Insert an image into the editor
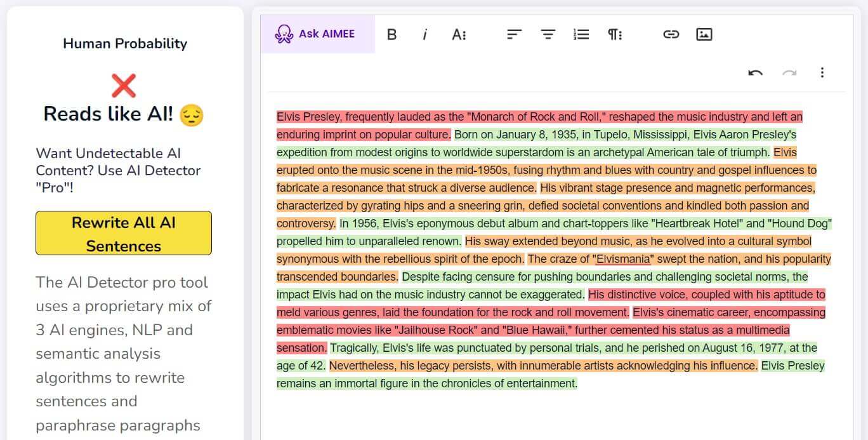 (x=704, y=34)
